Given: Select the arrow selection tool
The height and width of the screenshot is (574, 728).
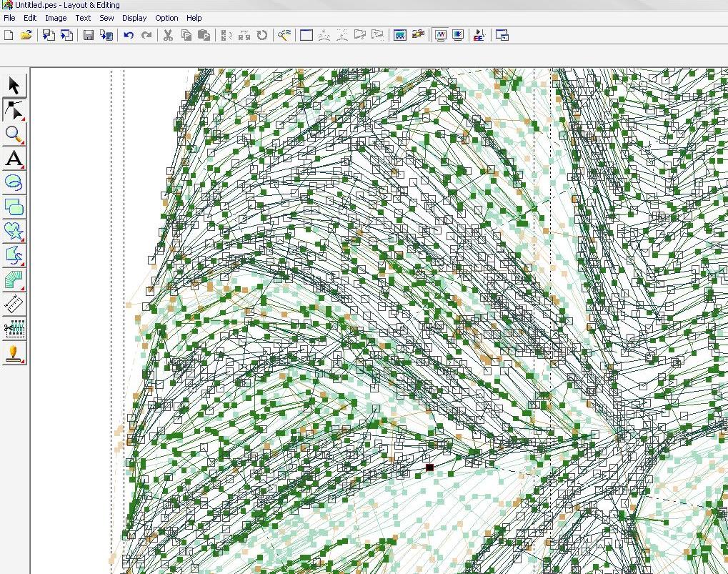Looking at the screenshot, I should coord(14,86).
